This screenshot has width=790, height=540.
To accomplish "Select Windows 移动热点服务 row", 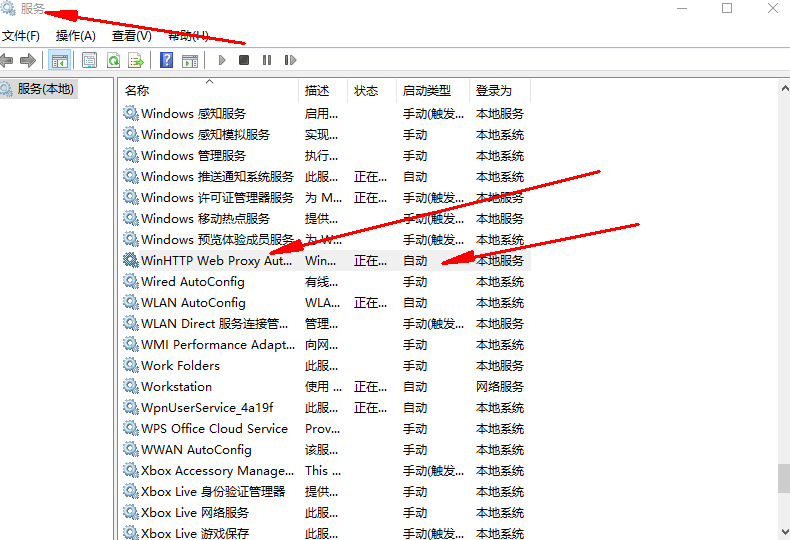I will coord(326,219).
